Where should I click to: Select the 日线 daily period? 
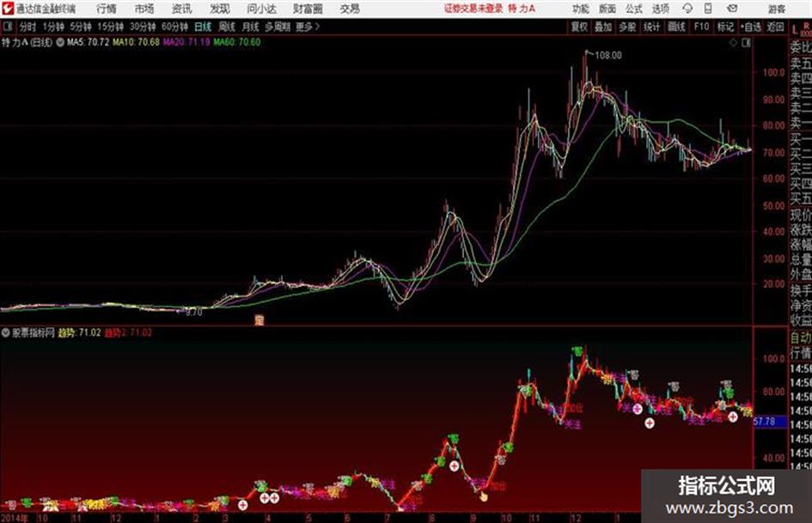203,27
